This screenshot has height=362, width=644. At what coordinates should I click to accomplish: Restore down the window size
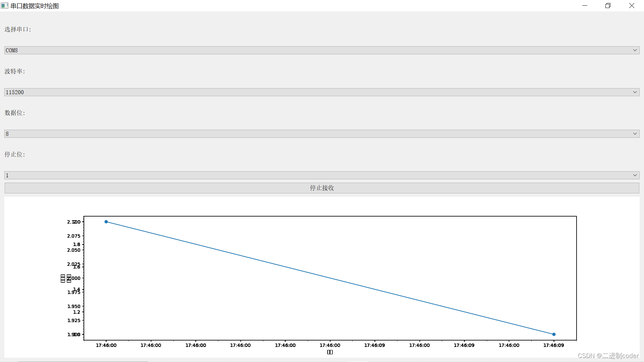[608, 6]
